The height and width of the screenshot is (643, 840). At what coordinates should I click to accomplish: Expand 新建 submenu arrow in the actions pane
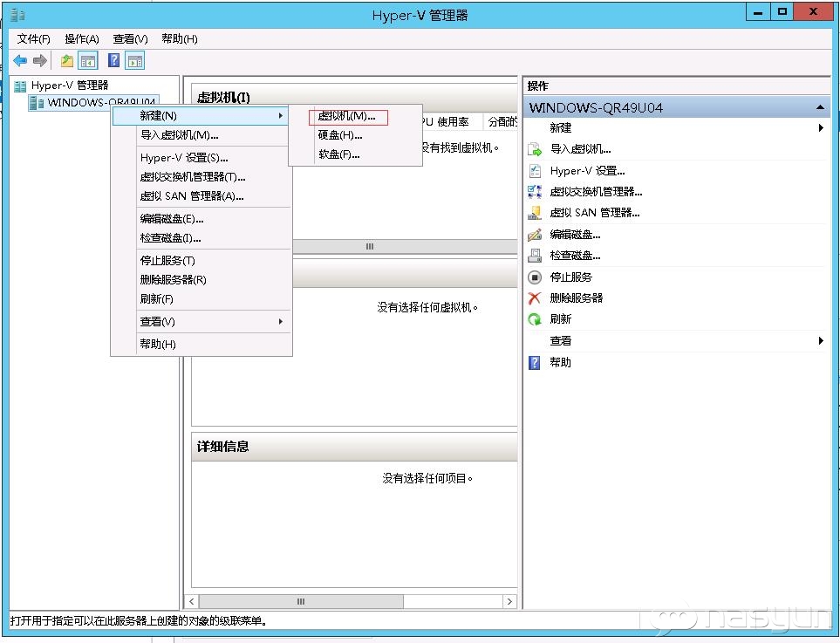click(821, 127)
